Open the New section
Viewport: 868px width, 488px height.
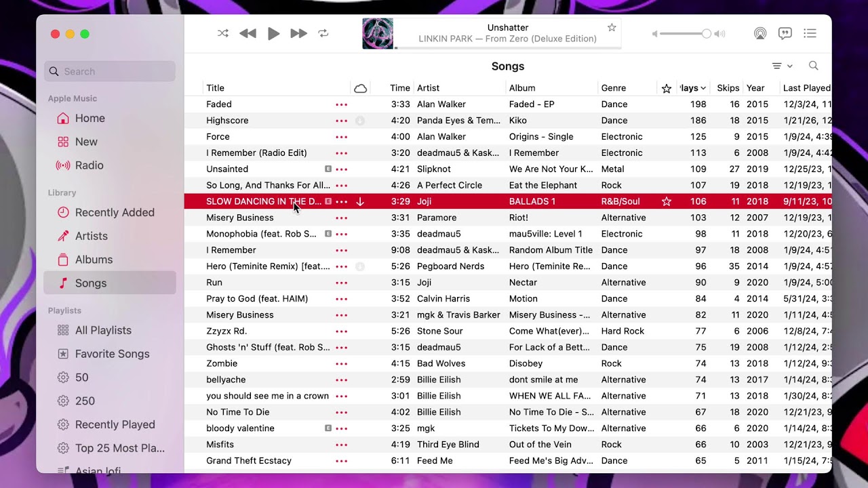tap(110, 142)
